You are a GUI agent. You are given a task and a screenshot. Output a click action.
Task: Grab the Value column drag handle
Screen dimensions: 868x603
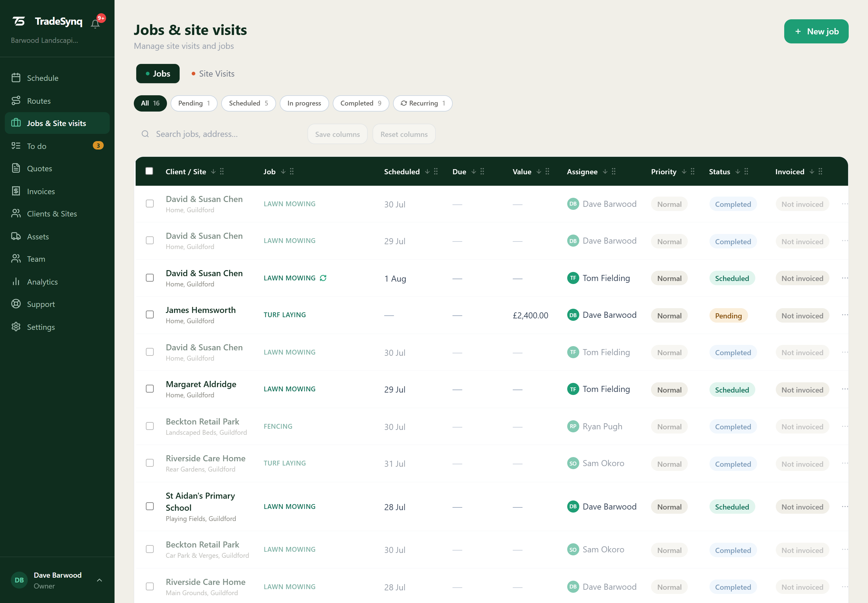(548, 172)
